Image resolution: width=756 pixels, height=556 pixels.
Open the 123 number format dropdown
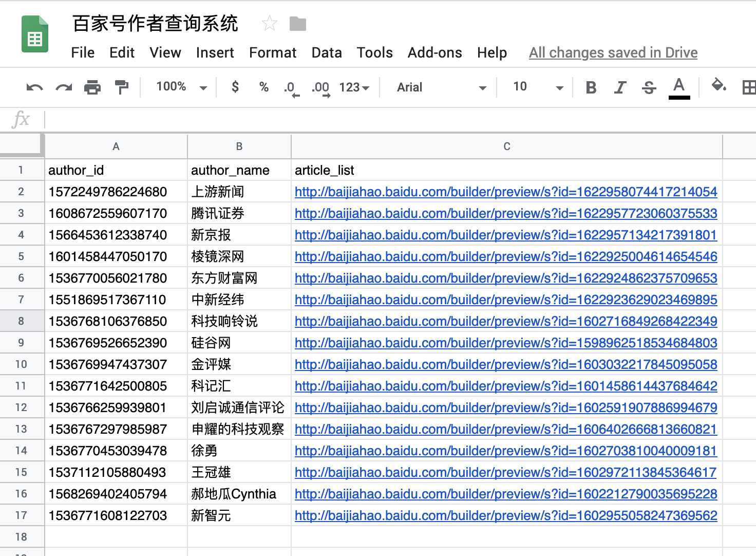coord(354,87)
